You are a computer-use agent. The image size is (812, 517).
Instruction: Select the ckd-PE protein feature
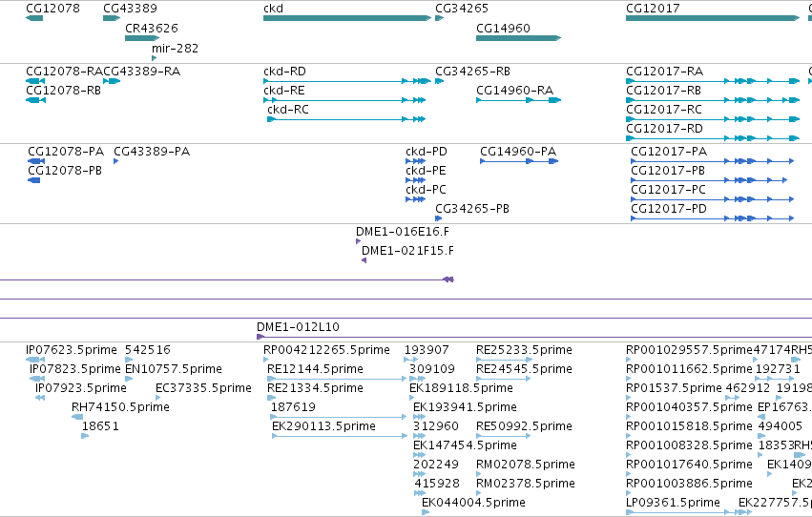[x=415, y=180]
